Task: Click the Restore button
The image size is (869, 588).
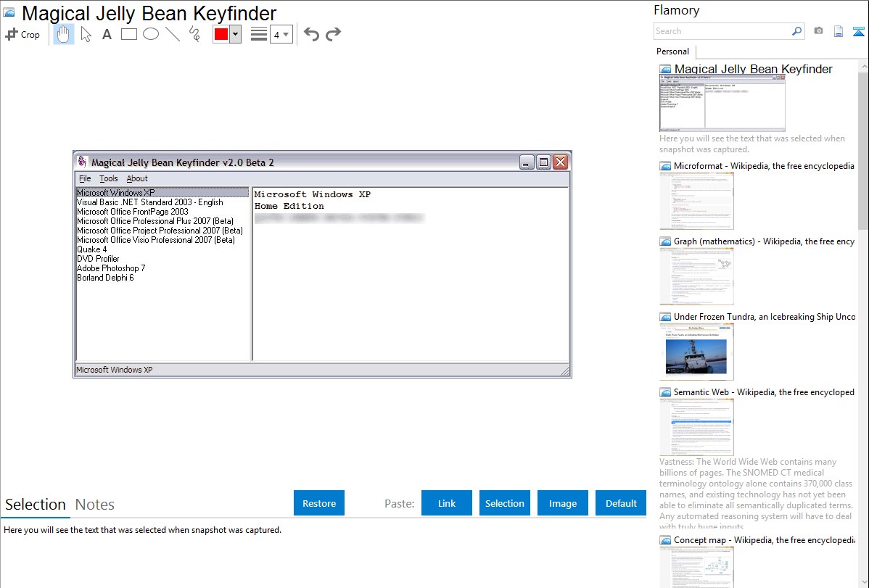Action: pyautogui.click(x=319, y=503)
